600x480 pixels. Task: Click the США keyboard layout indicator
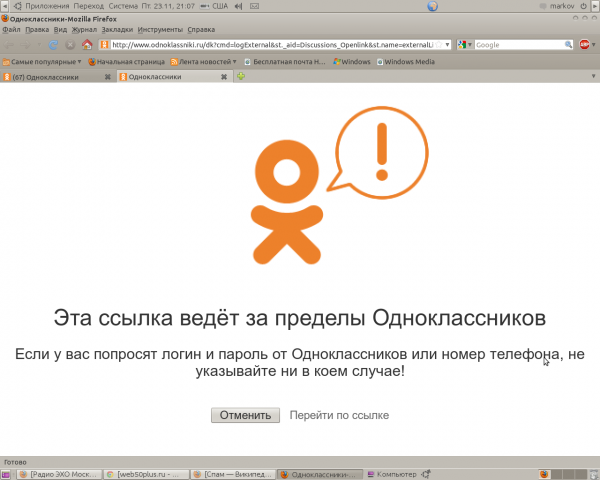click(x=214, y=6)
